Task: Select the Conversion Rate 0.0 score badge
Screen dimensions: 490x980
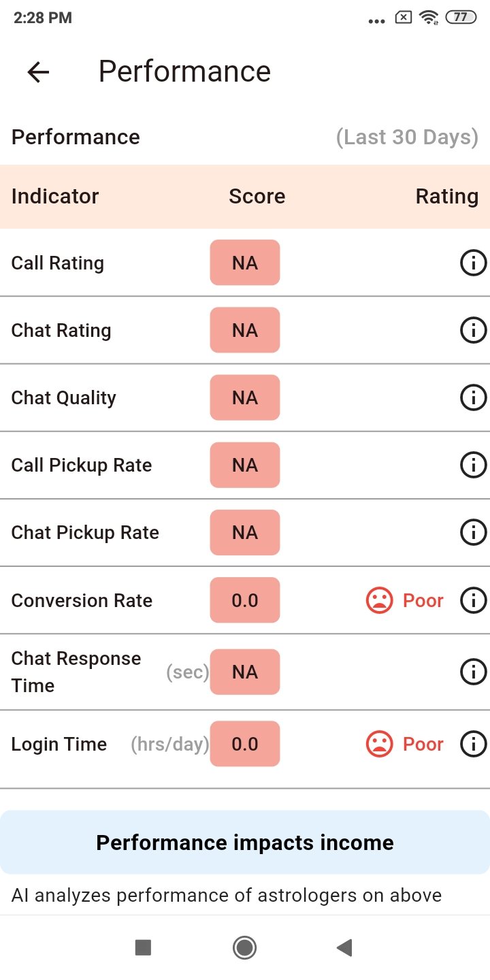Action: pos(245,600)
